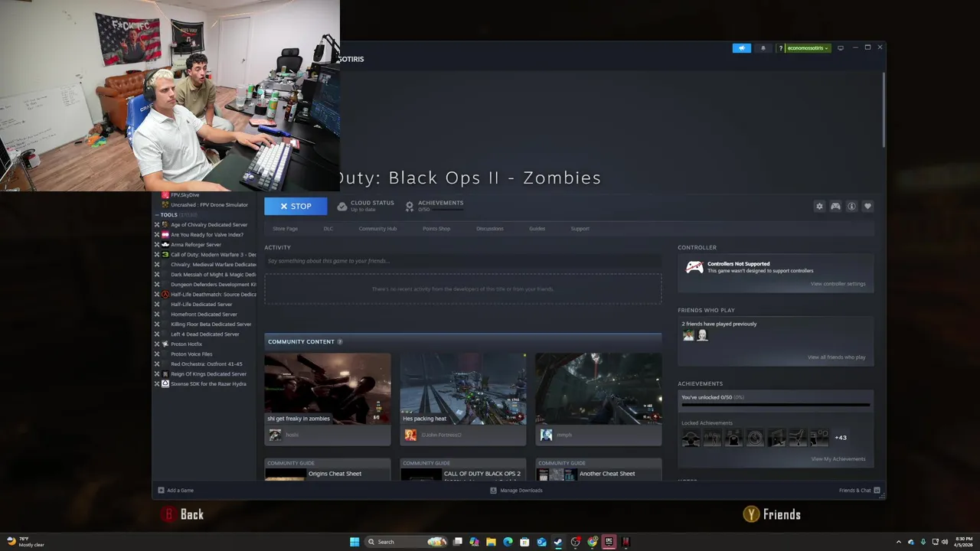Click the Achievements trophy icon near Stop

410,207
